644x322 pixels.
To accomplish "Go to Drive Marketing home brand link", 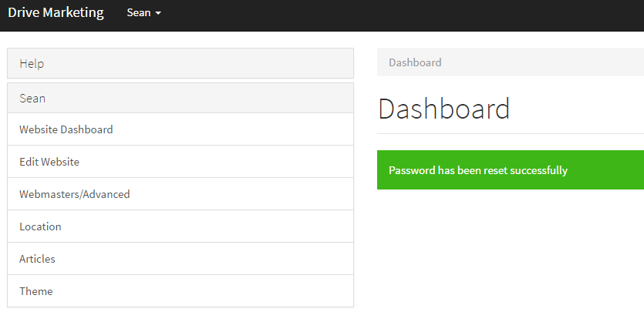I will coord(56,12).
